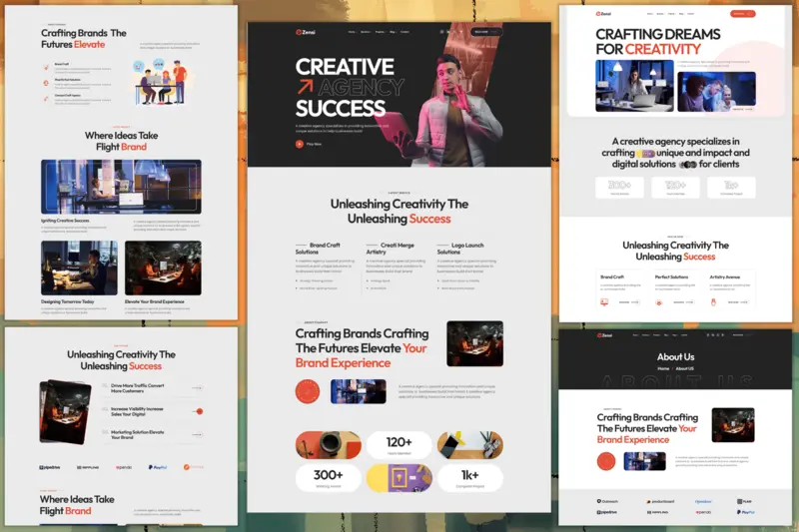Click the Outreach logo on the About Us page
Image resolution: width=799 pixels, height=532 pixels.
607,501
